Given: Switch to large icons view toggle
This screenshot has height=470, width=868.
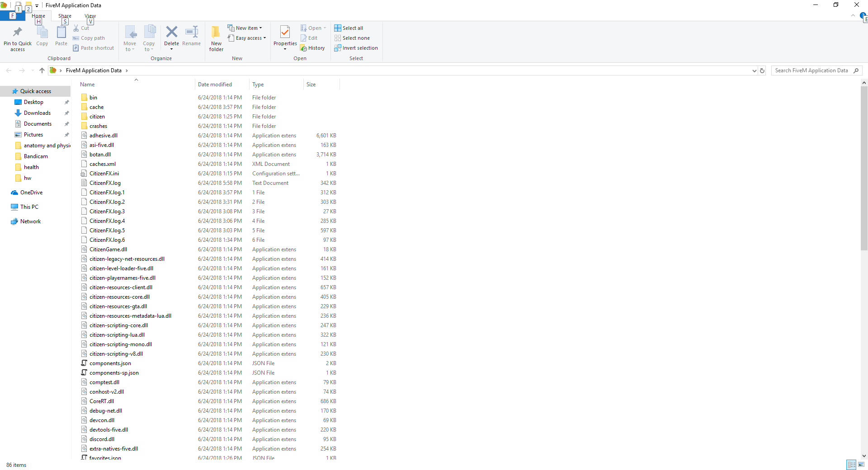Looking at the screenshot, I should click(861, 465).
